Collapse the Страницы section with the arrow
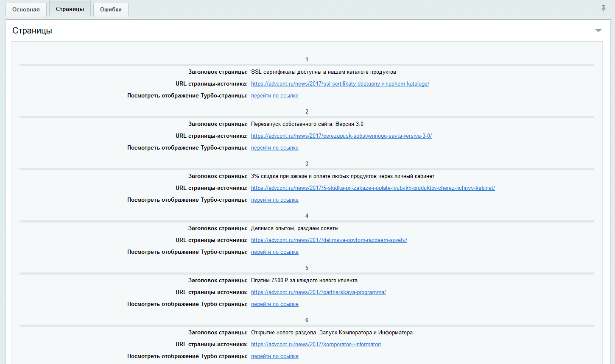 click(x=598, y=31)
